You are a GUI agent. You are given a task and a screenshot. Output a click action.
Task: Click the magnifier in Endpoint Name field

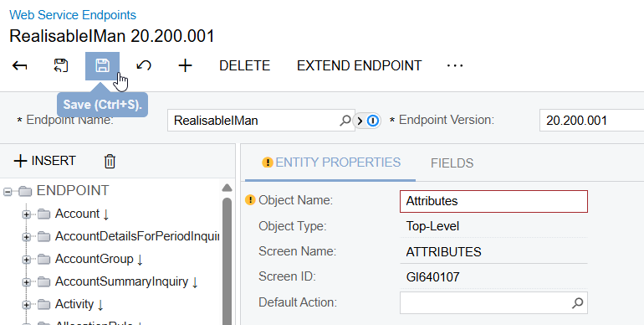click(345, 120)
